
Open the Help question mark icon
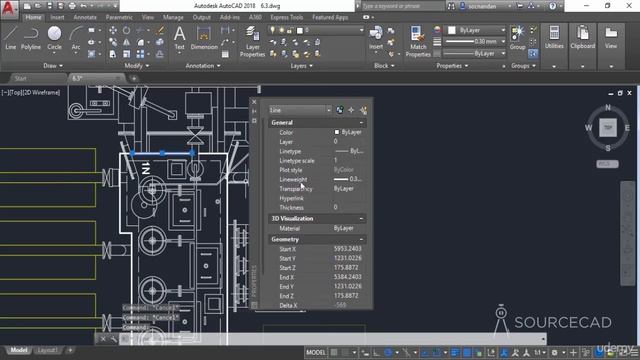click(x=553, y=6)
